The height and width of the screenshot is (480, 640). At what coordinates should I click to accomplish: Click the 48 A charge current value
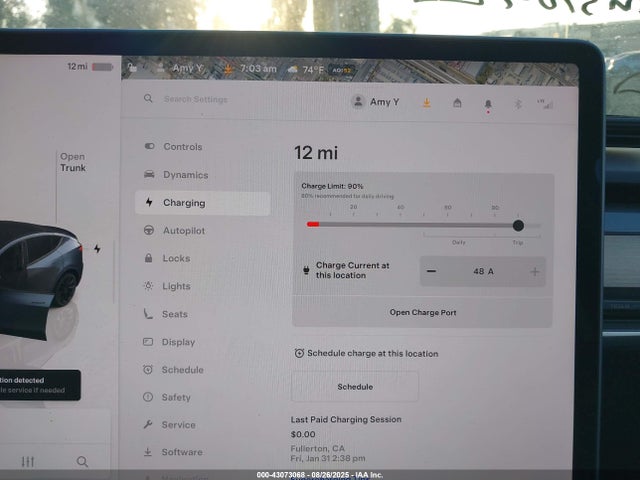483,271
